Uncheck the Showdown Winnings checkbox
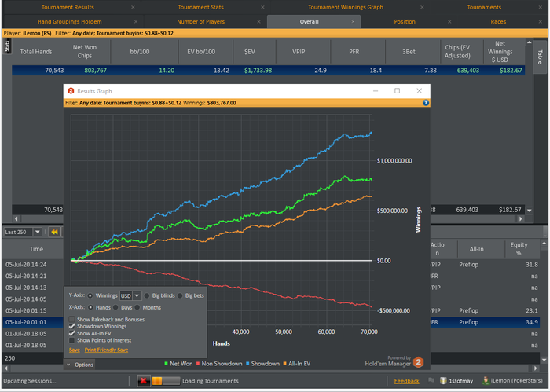 coord(71,326)
